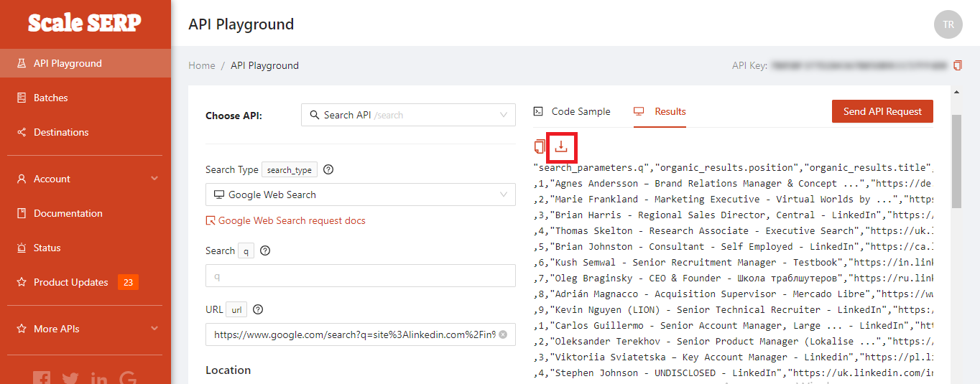This screenshot has width=980, height=384.
Task: Click the Brian Harris result row
Action: coord(733,215)
